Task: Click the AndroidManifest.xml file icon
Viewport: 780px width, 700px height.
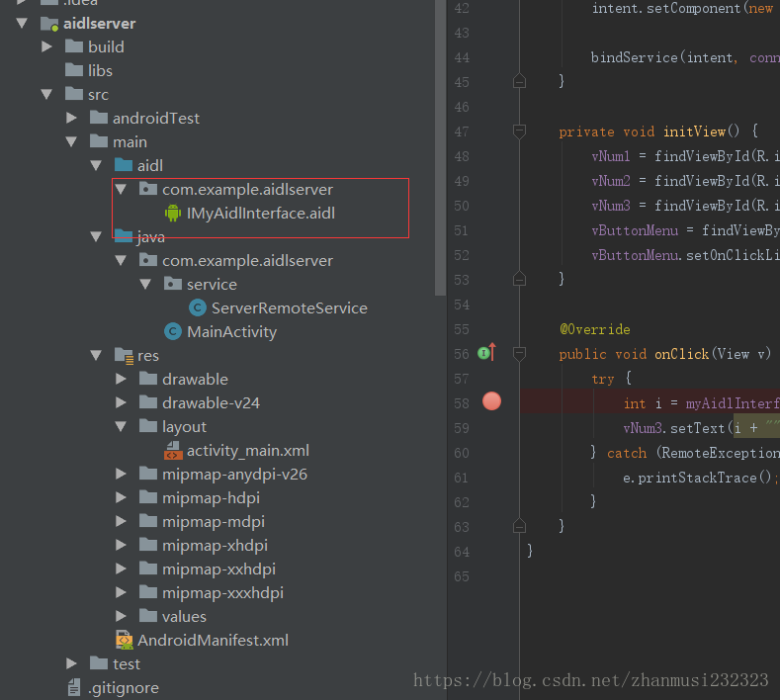Action: (x=125, y=640)
